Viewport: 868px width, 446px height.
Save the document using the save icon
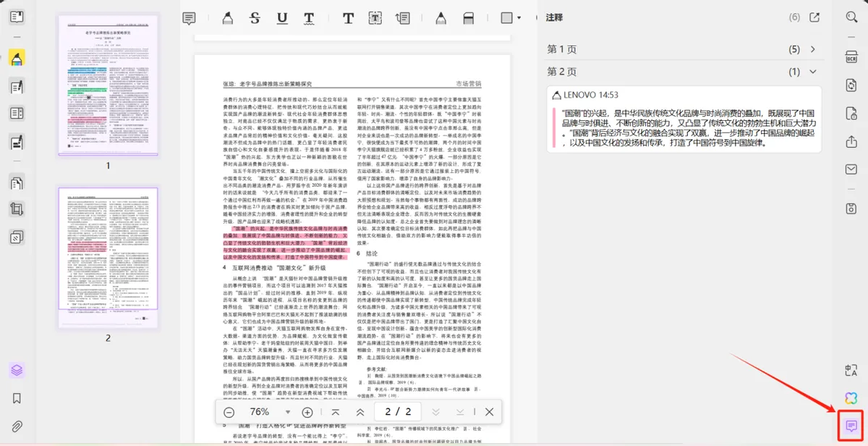click(x=851, y=209)
